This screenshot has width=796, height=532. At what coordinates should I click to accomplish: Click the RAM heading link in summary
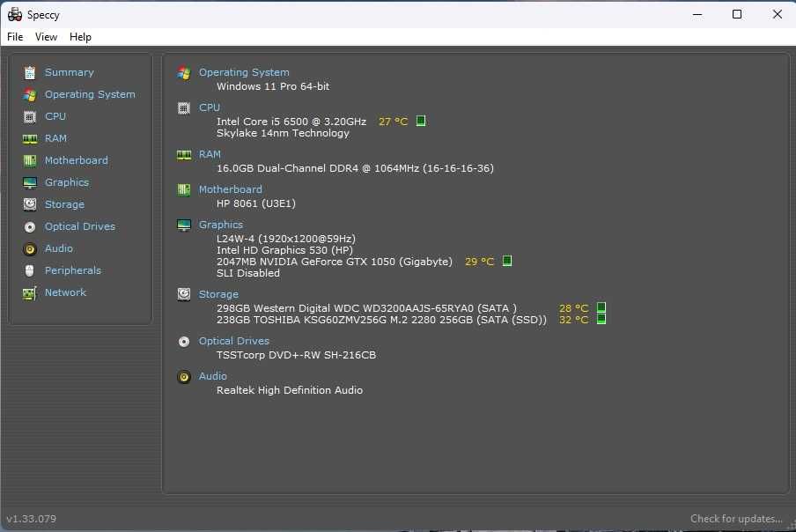point(210,154)
